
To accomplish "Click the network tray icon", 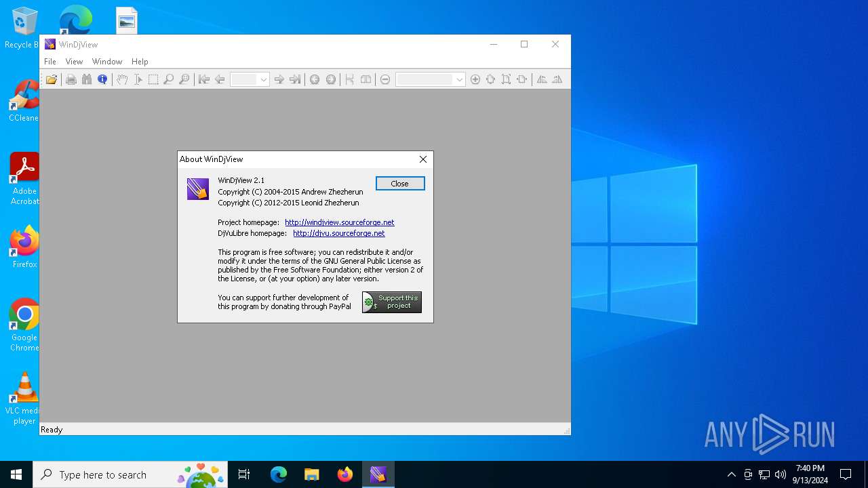I will [764, 474].
